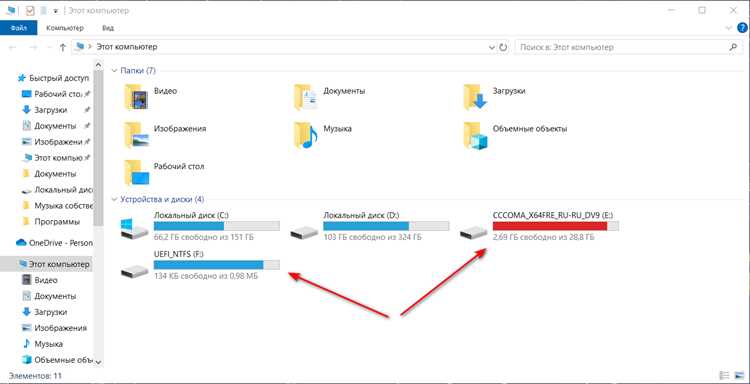
Task: Click text 103 ГБ свободно из 324 ГБ
Action: coord(373,237)
